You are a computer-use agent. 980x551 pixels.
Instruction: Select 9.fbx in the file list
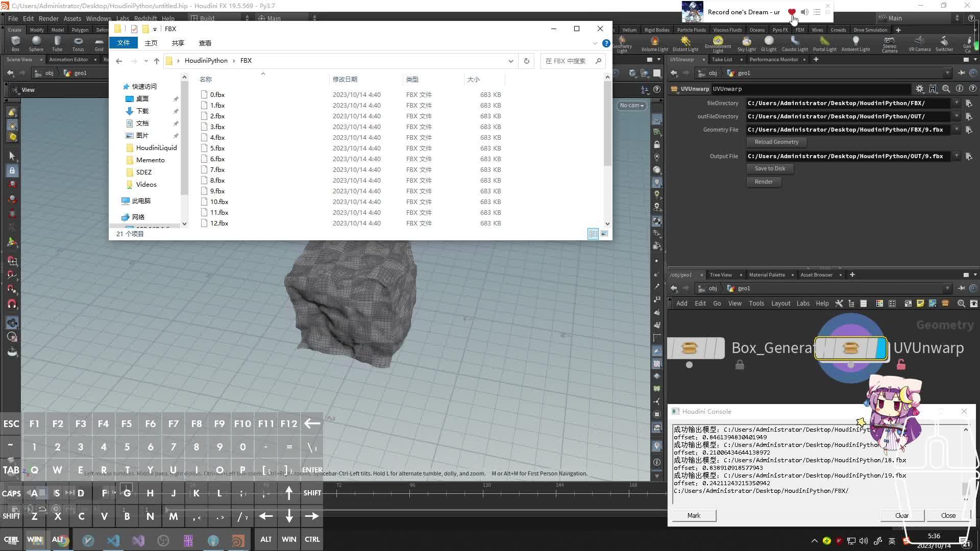pos(216,191)
